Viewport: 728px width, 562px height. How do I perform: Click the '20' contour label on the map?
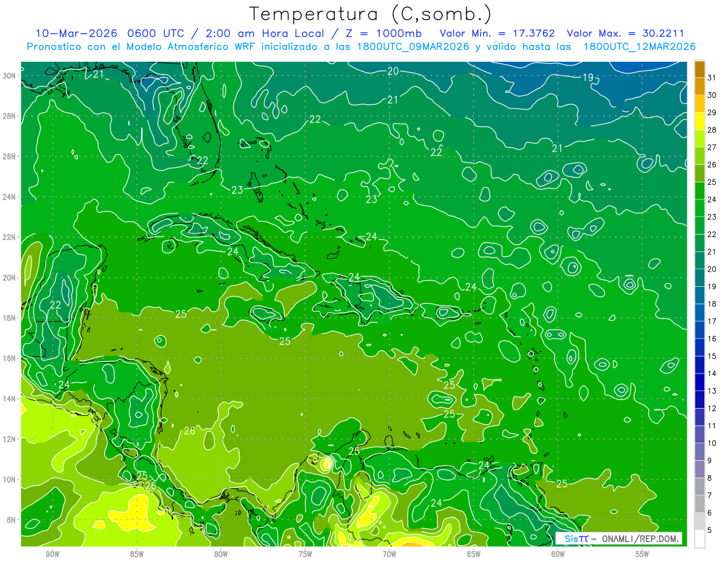click(393, 71)
